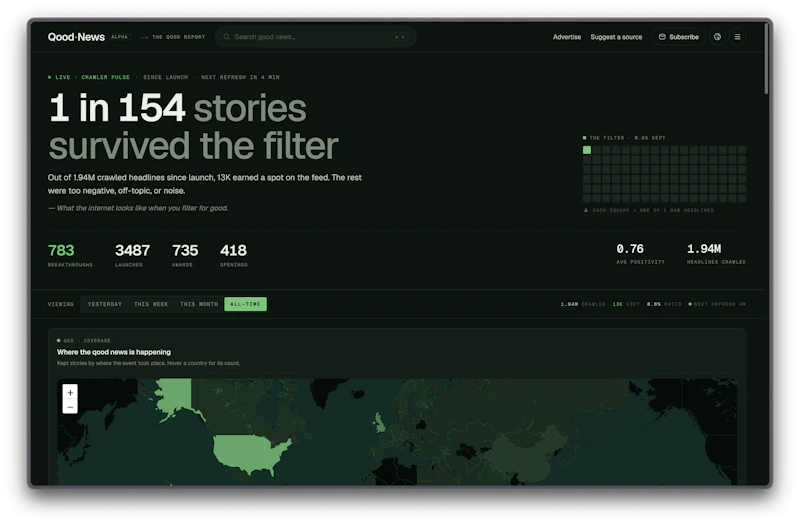Click the Next refresh in 4 min text
This screenshot has height=525, width=800.
240,77
